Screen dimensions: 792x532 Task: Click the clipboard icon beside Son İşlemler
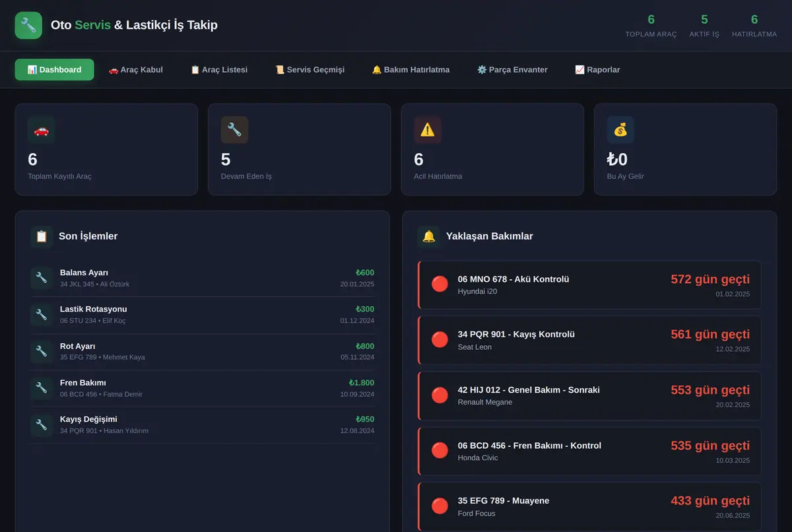[x=42, y=236]
